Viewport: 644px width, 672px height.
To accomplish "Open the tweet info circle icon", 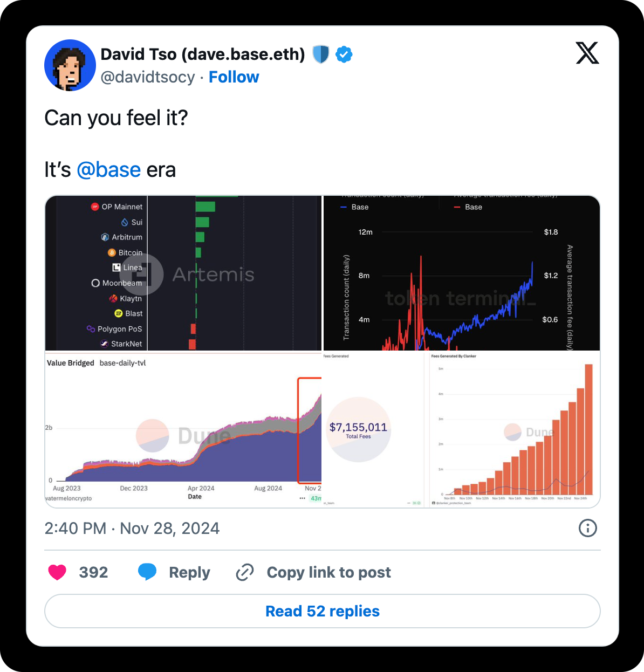I will [587, 528].
